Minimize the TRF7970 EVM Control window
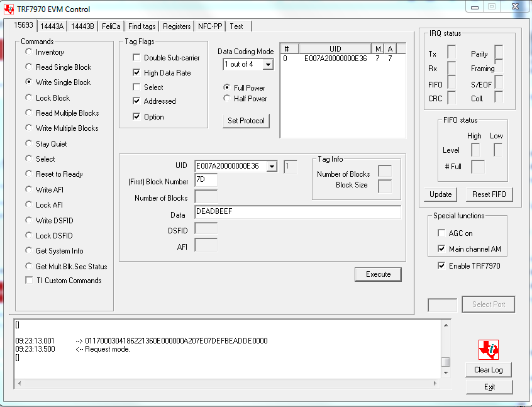This screenshot has width=532, height=407. (475, 6)
